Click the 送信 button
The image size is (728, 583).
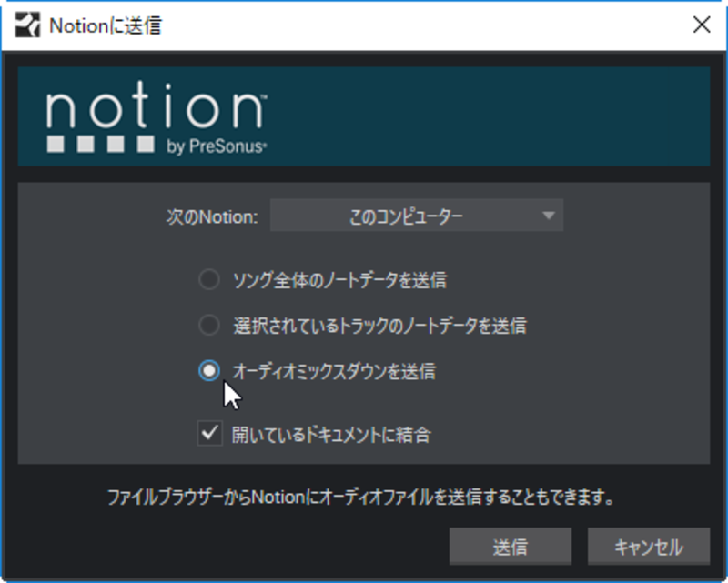[511, 547]
